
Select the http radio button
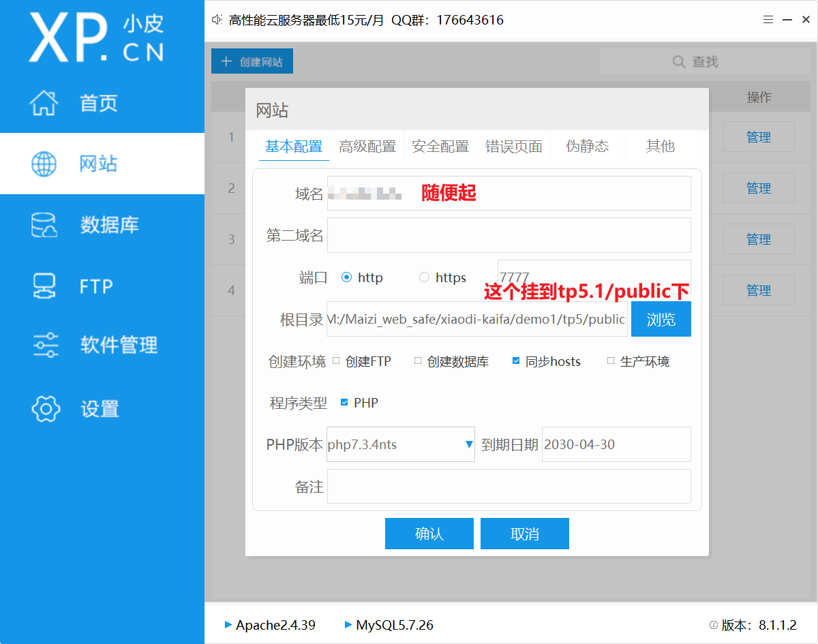point(346,277)
